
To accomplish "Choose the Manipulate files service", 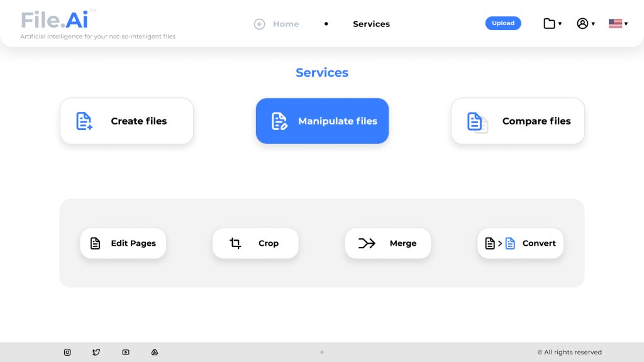I will coord(322,121).
